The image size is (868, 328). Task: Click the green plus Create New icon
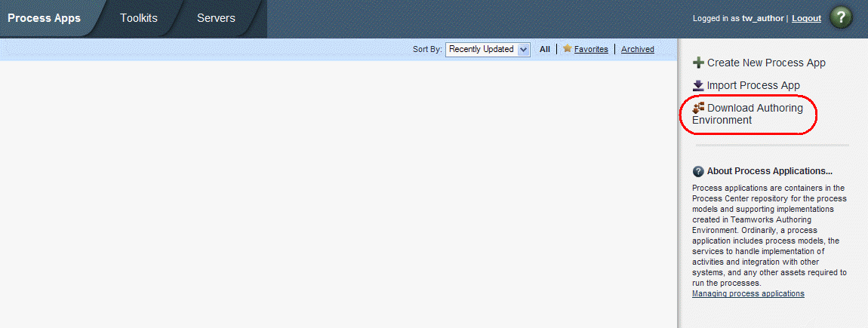click(699, 63)
